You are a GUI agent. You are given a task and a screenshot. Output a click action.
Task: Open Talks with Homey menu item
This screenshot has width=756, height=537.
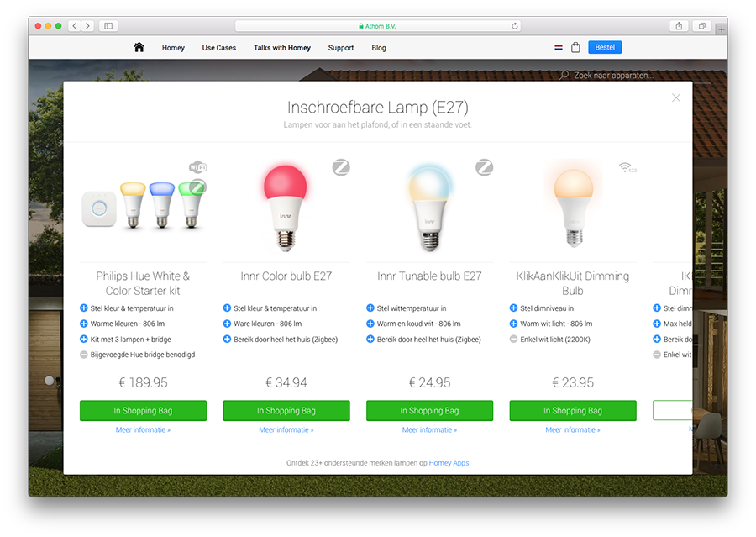pyautogui.click(x=282, y=48)
